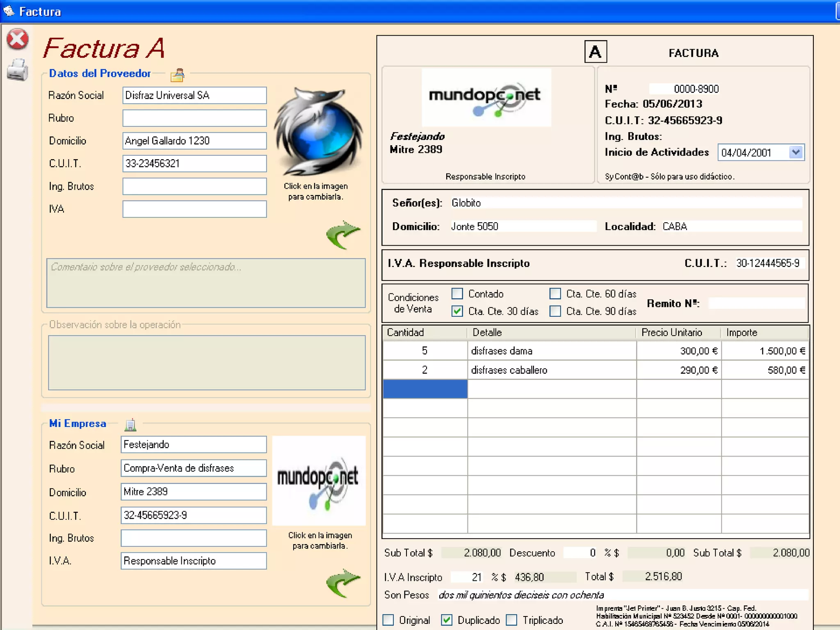Image resolution: width=840 pixels, height=630 pixels.
Task: Click the Remito Nº input field
Action: coord(756,304)
